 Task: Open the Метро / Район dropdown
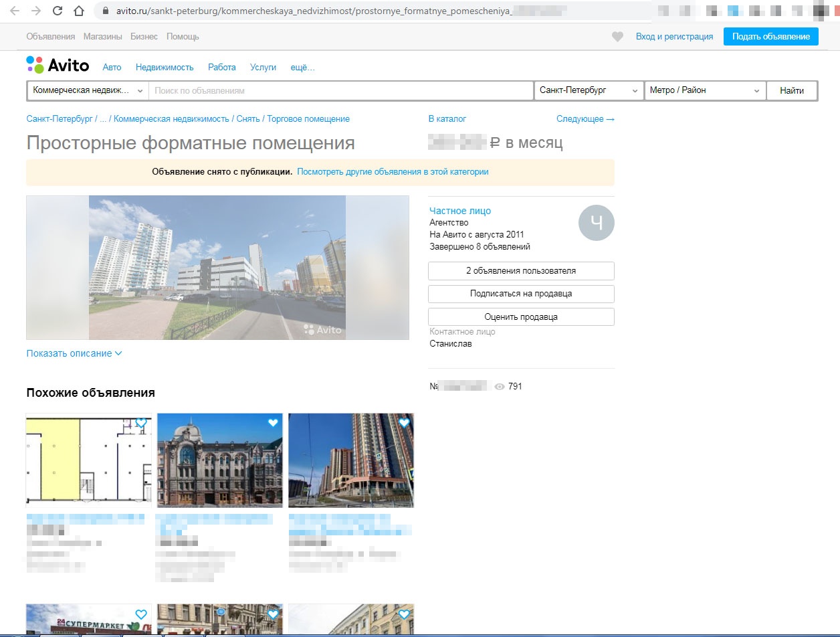click(x=705, y=90)
